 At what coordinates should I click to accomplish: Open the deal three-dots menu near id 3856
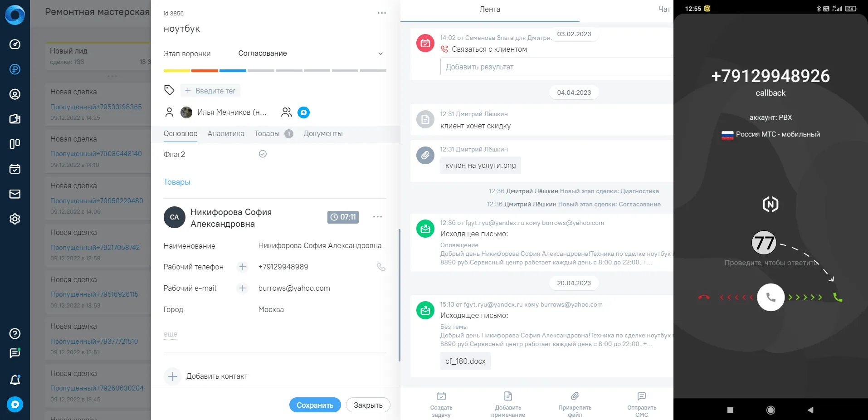coord(382,13)
